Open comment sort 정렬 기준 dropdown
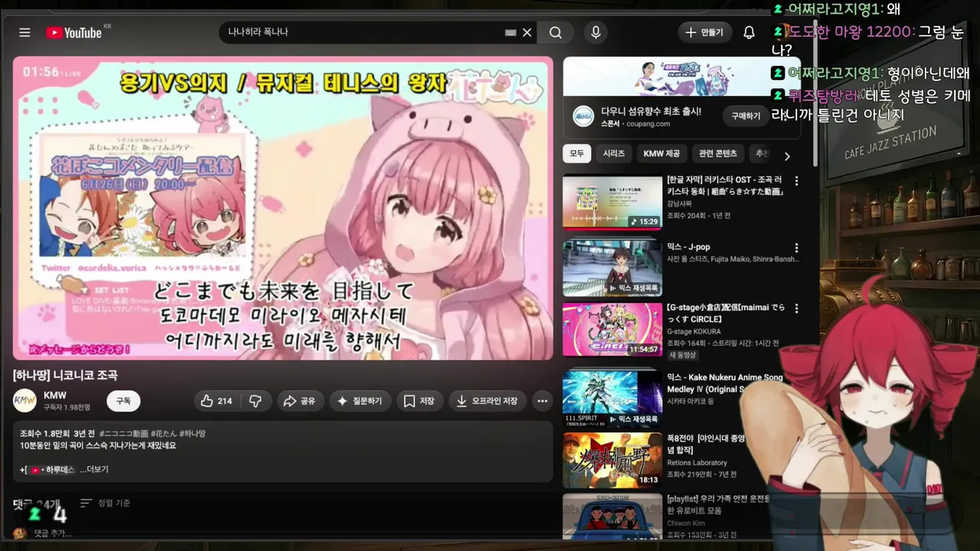The height and width of the screenshot is (551, 980). point(105,503)
